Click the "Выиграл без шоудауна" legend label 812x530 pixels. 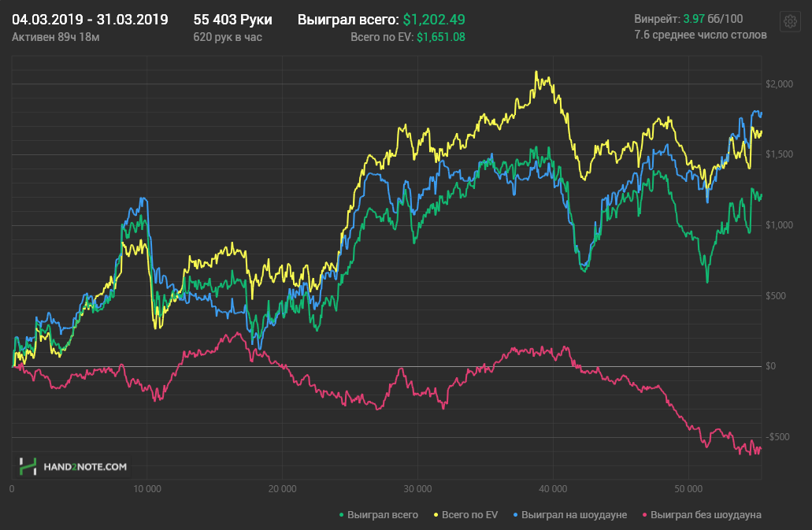(706, 515)
